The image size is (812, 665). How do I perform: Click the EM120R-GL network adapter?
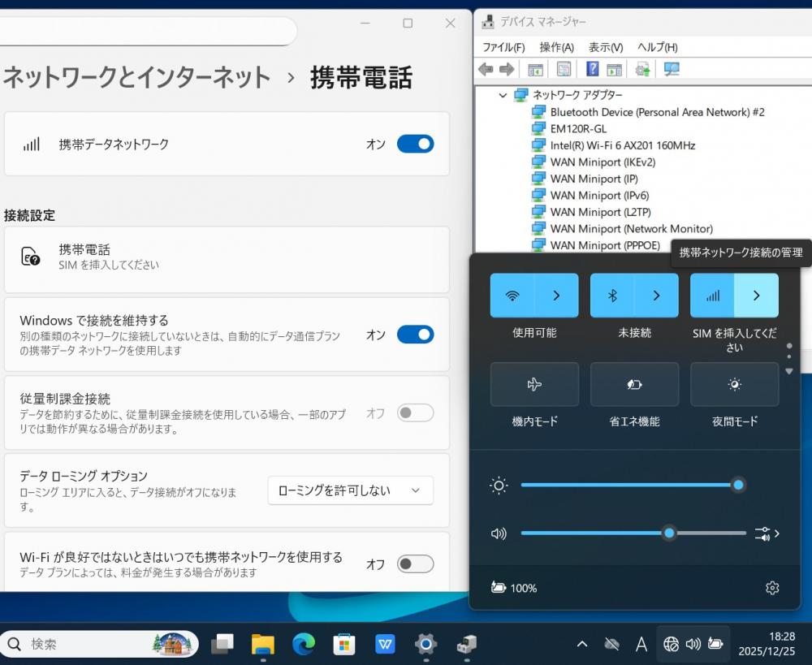tap(578, 128)
